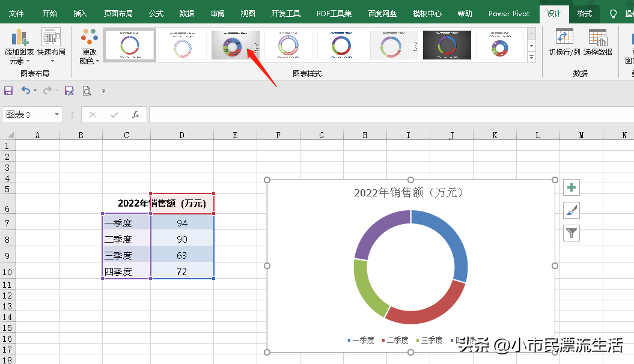Select the dark black-background donut style
The width and height of the screenshot is (634, 364).
coord(447,45)
